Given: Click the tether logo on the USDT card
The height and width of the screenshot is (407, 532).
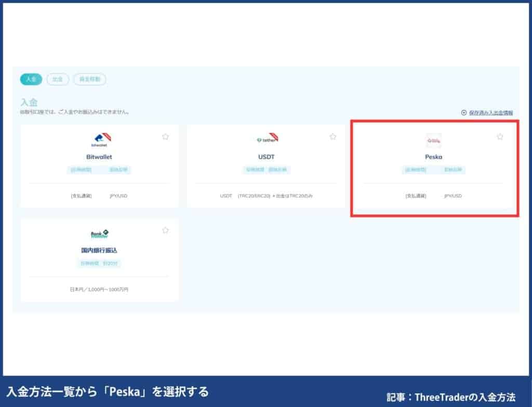Looking at the screenshot, I should (268, 139).
